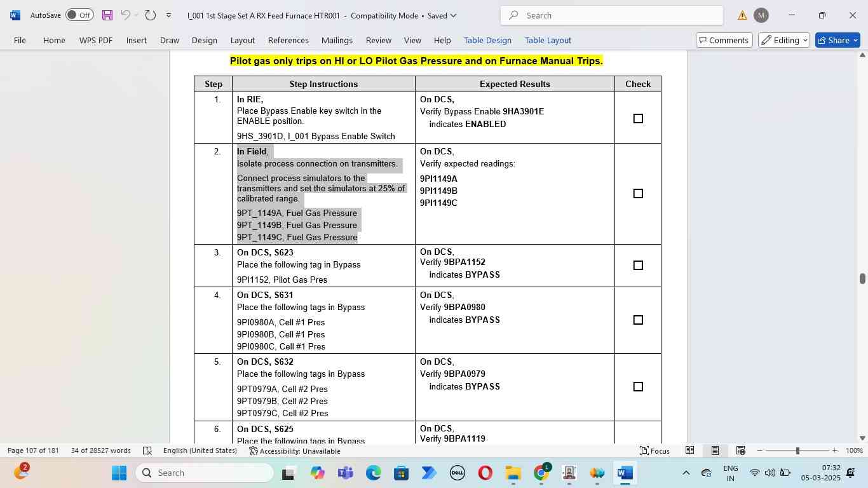Open the document name saved-status dropdown
This screenshot has width=868, height=488.
pos(452,15)
